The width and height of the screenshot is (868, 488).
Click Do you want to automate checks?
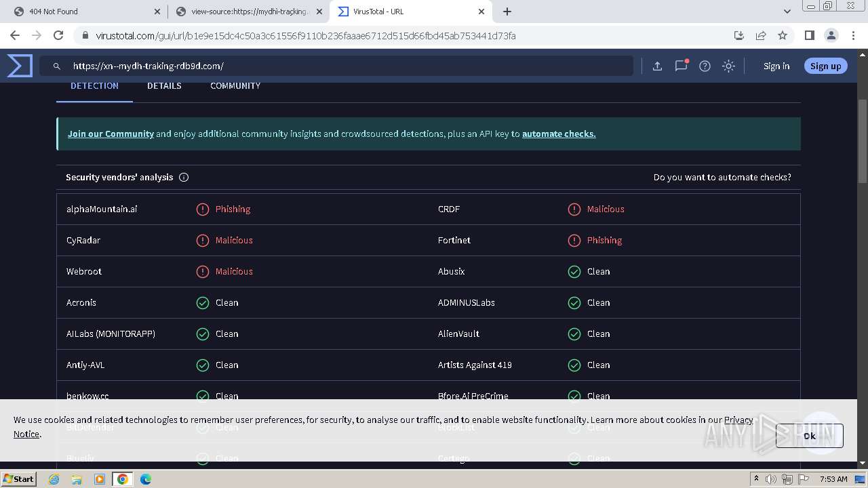click(x=722, y=177)
